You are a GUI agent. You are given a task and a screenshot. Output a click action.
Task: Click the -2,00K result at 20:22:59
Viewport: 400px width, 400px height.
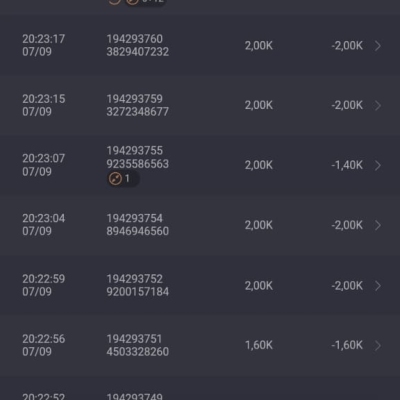point(347,286)
